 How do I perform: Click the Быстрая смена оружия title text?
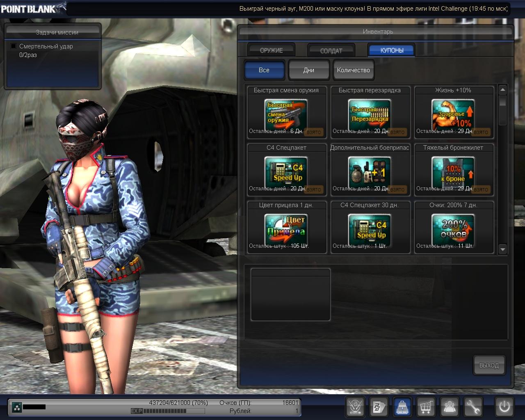(286, 90)
